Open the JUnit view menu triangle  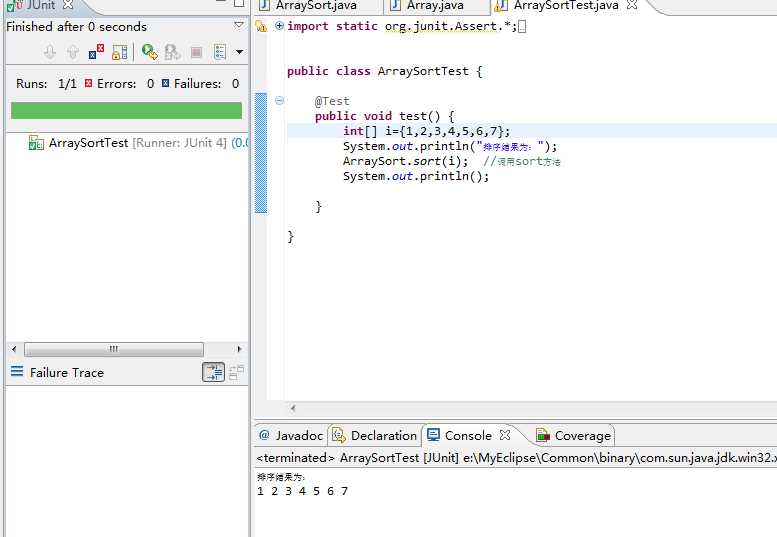[239, 24]
